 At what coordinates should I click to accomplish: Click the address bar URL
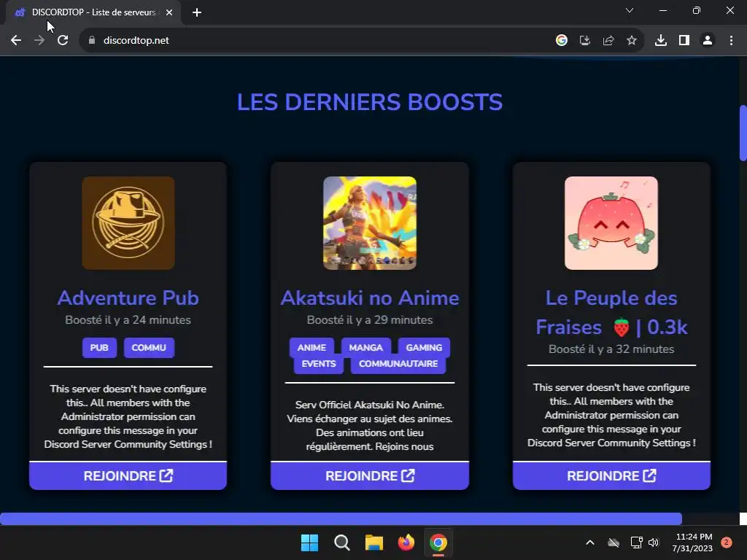click(x=136, y=41)
